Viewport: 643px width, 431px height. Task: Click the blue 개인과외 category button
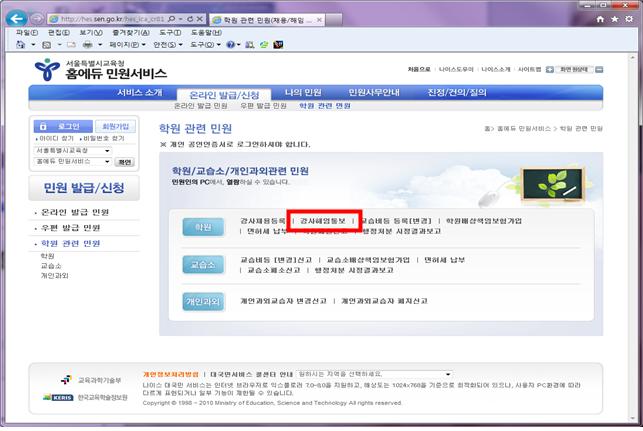point(203,302)
